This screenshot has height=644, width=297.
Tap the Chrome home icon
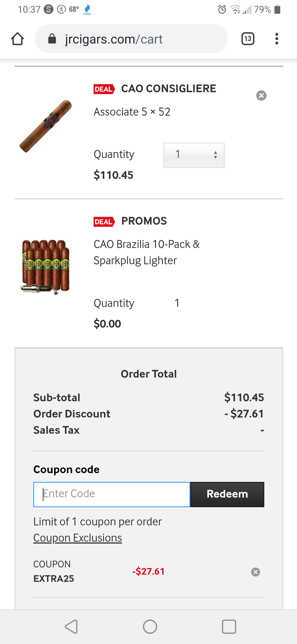tap(17, 39)
